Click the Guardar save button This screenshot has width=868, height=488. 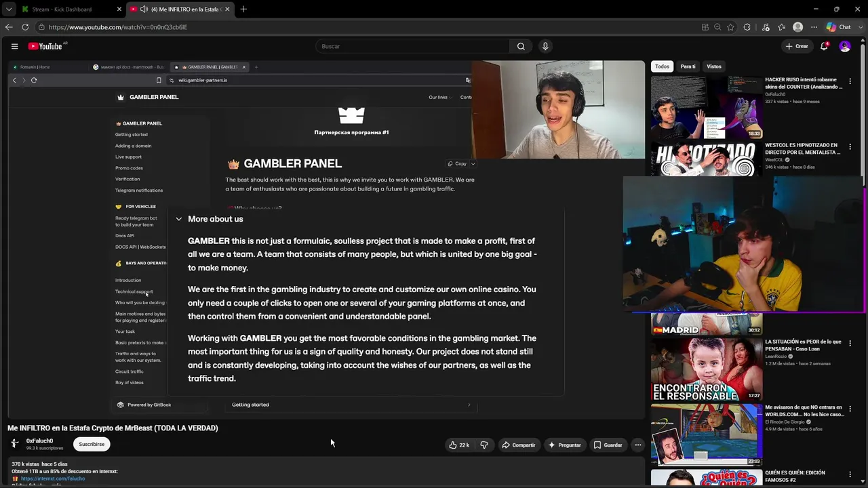(x=608, y=445)
